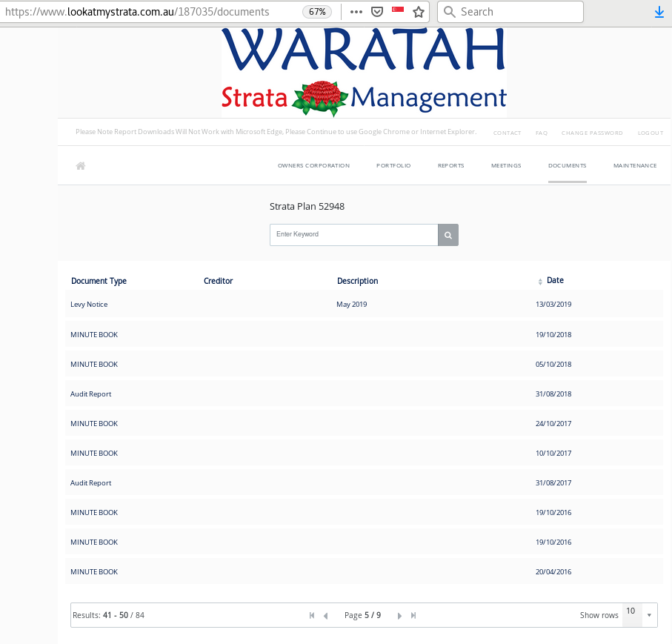Go to first page of results
Screen dimensions: 672x644
[312, 615]
